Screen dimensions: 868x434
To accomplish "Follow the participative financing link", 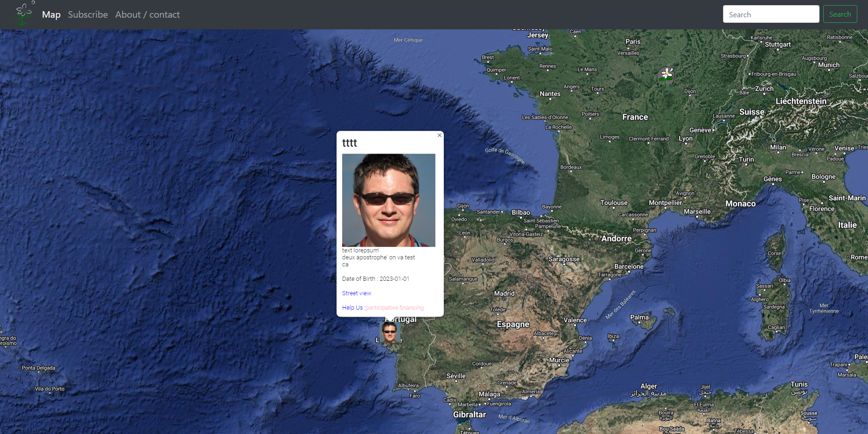I will [x=394, y=308].
